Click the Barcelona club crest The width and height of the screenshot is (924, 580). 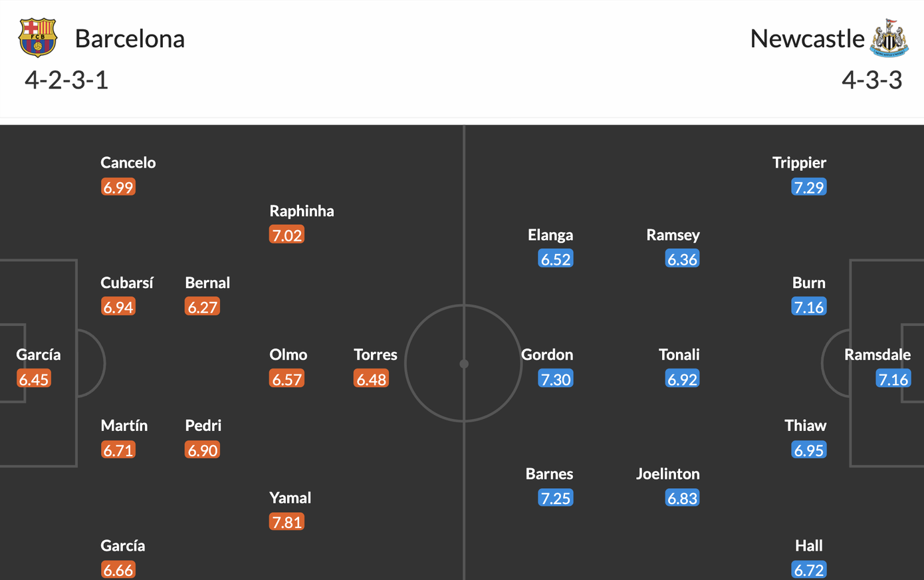pyautogui.click(x=38, y=38)
